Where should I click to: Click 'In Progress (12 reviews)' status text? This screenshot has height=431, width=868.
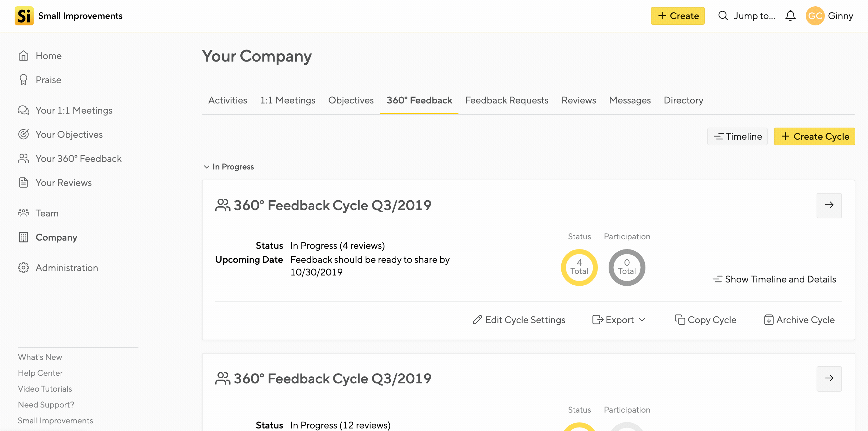[340, 425]
